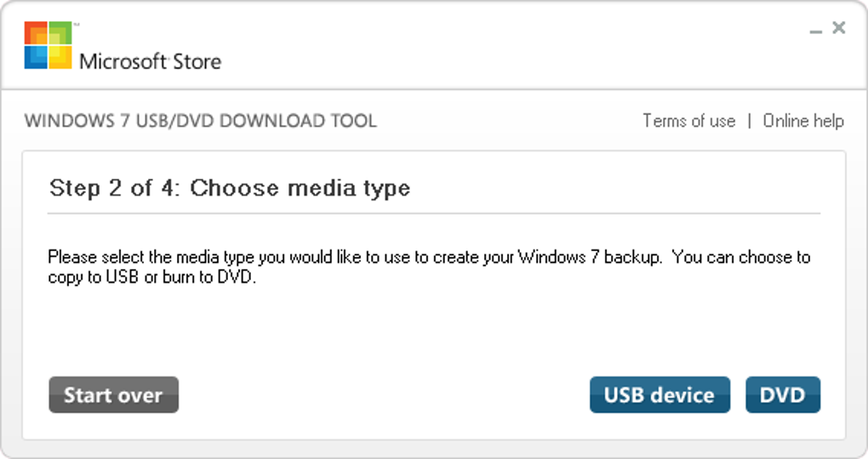Click the separator between Terms and Online help
Screen dimensions: 868x459
[x=749, y=121]
